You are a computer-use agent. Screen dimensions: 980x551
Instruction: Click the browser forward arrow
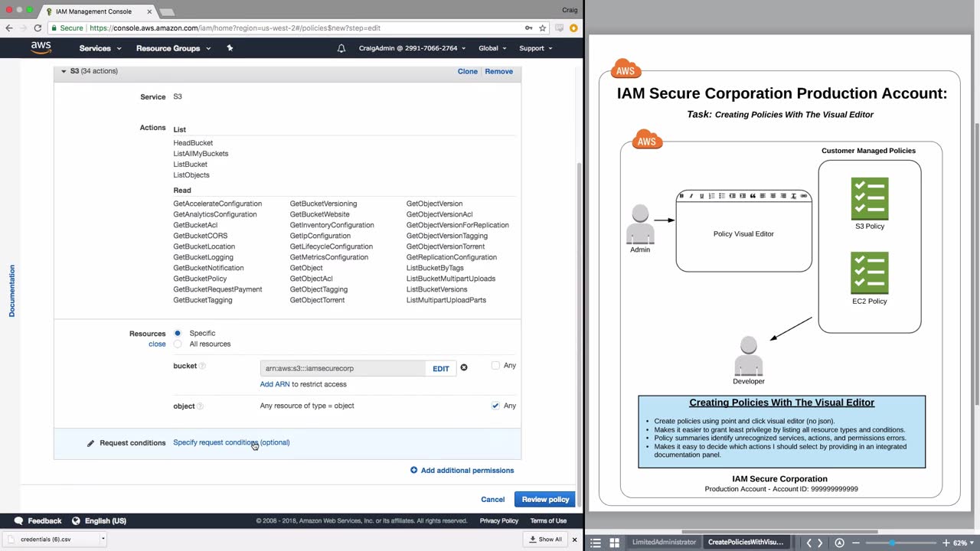pyautogui.click(x=23, y=28)
